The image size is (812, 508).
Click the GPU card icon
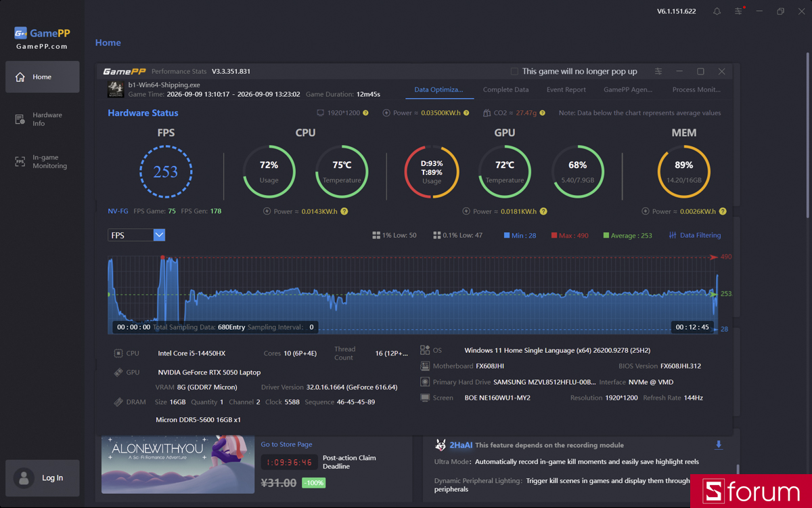tap(118, 372)
